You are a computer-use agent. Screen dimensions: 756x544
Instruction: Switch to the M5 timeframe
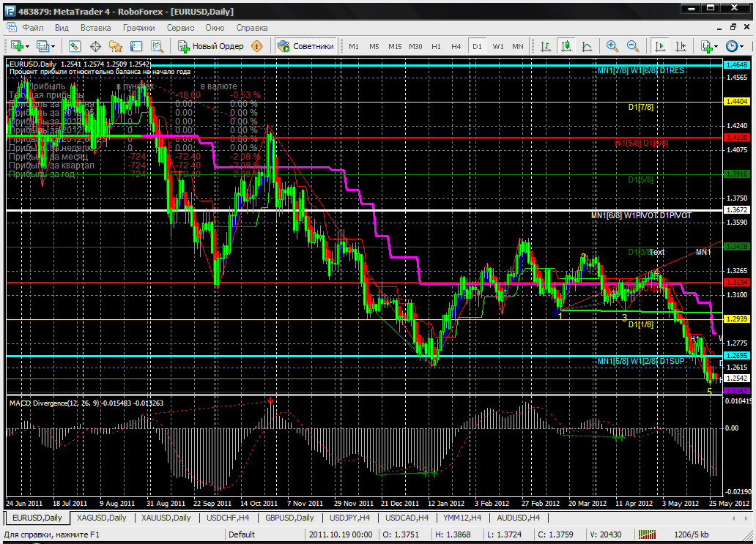pos(374,46)
